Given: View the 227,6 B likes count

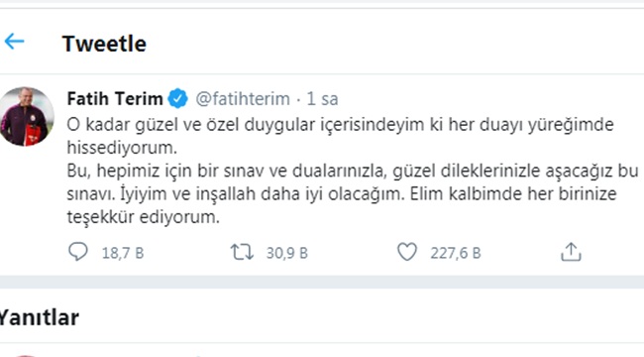Looking at the screenshot, I should (x=456, y=253).
